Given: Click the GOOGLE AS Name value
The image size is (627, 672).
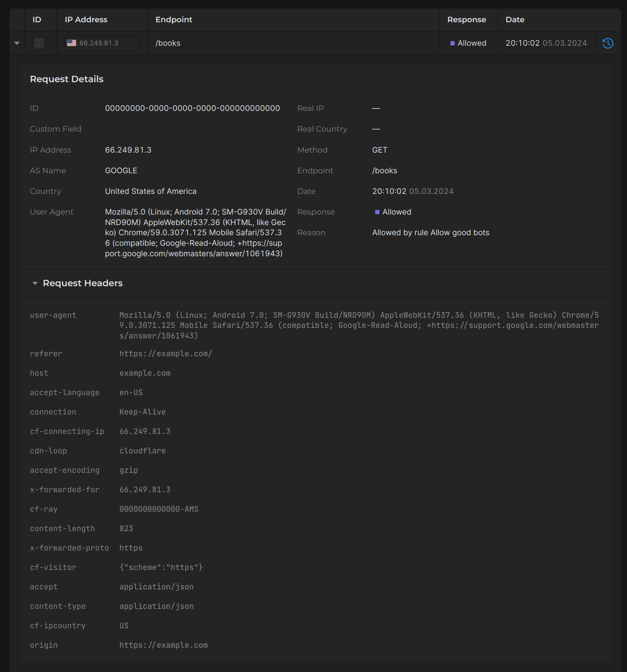Looking at the screenshot, I should (x=121, y=170).
